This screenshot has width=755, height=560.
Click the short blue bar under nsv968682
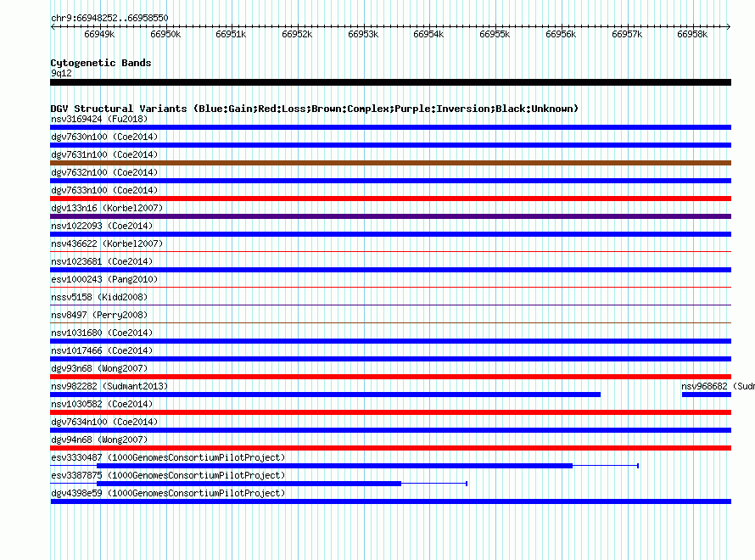click(x=707, y=395)
